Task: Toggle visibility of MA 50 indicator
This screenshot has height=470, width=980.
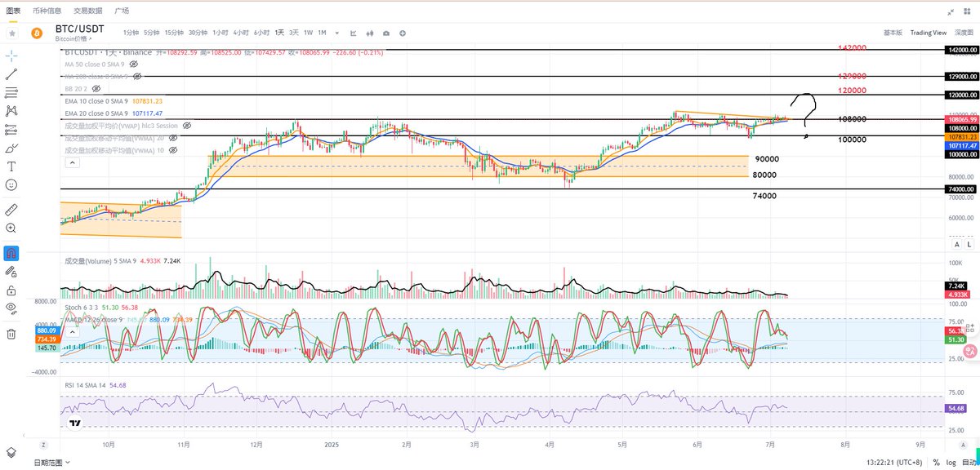Action: point(133,63)
